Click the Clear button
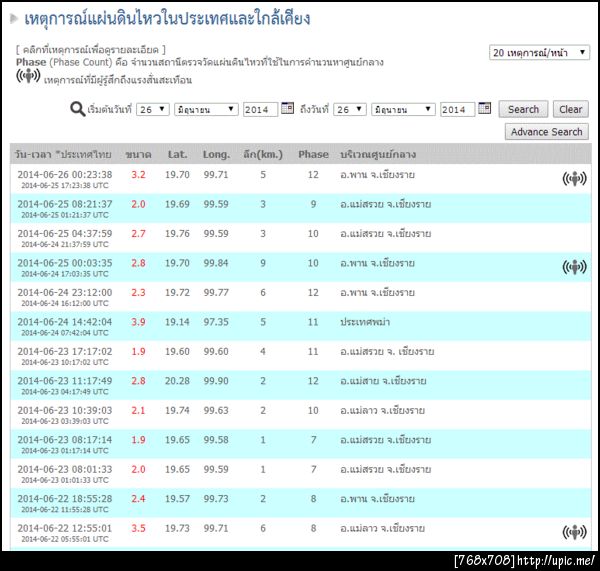 tap(571, 109)
